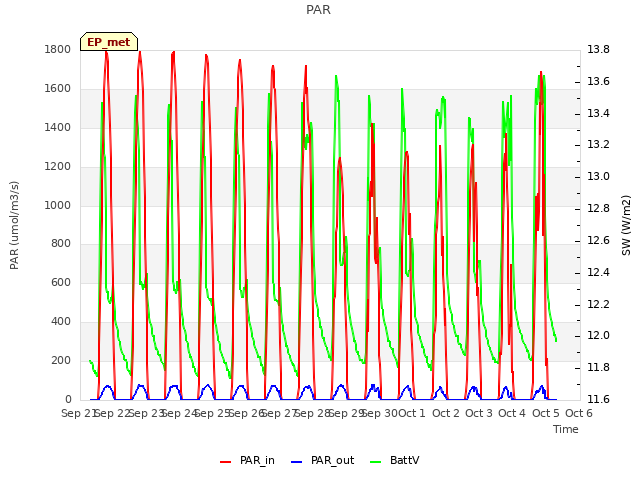The width and height of the screenshot is (640, 480).
Task: Click the 1200 left axis tick
Action: (x=58, y=167)
